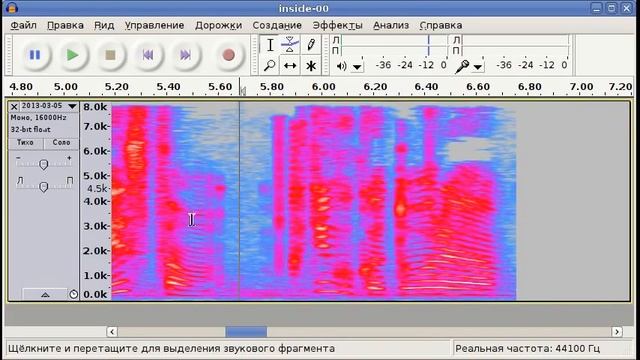
Task: Pause playback with the Pause button
Action: pos(35,55)
